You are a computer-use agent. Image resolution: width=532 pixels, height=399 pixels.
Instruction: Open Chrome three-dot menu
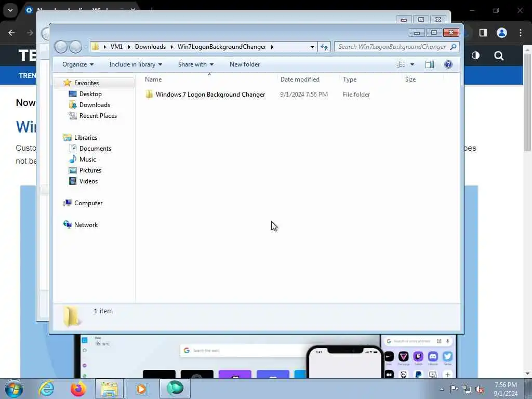(521, 33)
